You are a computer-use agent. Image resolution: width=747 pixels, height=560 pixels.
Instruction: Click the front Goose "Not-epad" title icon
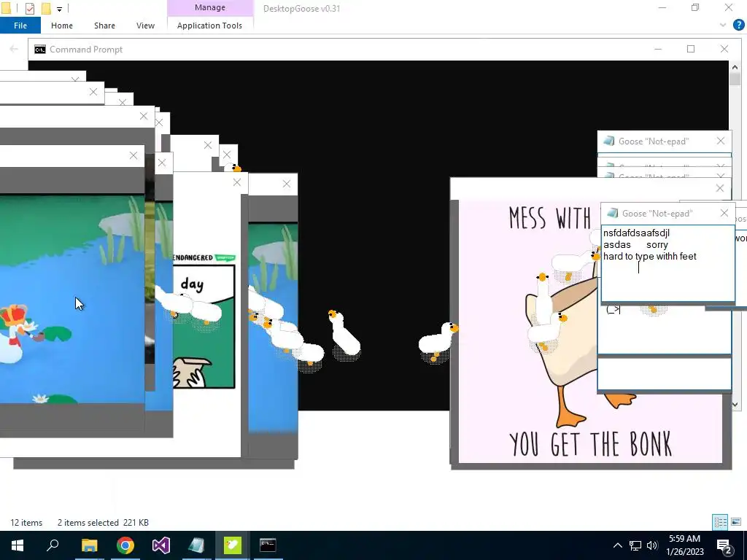tap(613, 214)
